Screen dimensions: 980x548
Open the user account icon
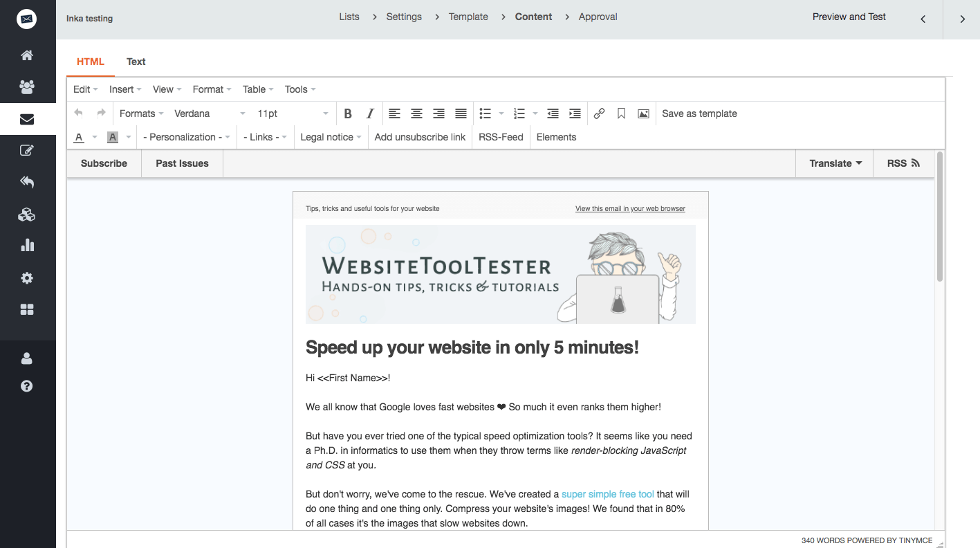pos(27,358)
